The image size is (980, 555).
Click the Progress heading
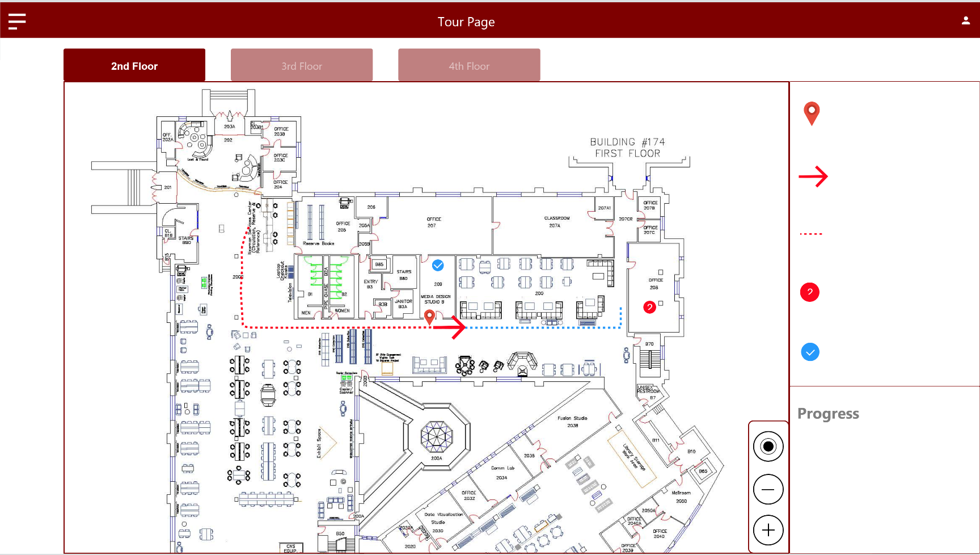tap(828, 414)
